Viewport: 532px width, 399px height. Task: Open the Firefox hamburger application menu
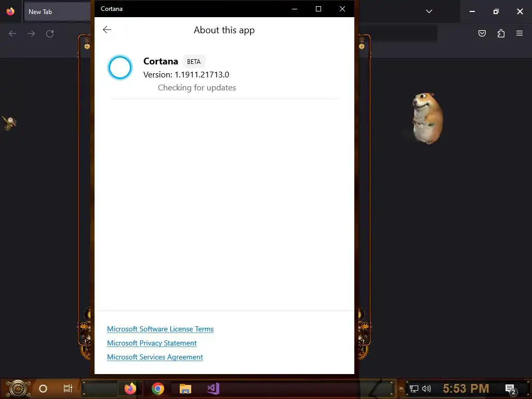coord(520,33)
